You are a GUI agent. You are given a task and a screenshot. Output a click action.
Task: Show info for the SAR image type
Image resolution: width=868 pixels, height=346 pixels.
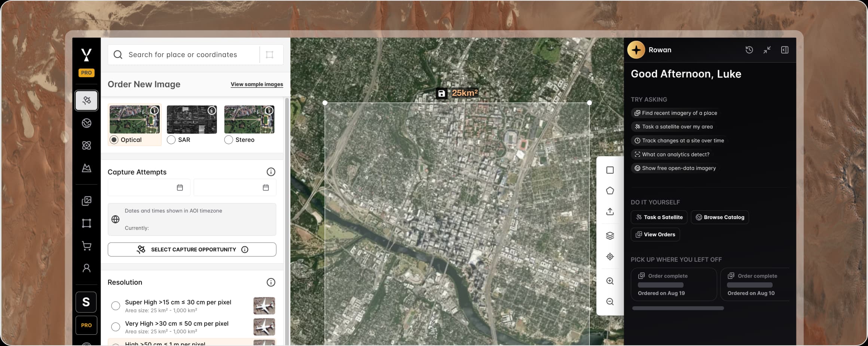(x=212, y=110)
